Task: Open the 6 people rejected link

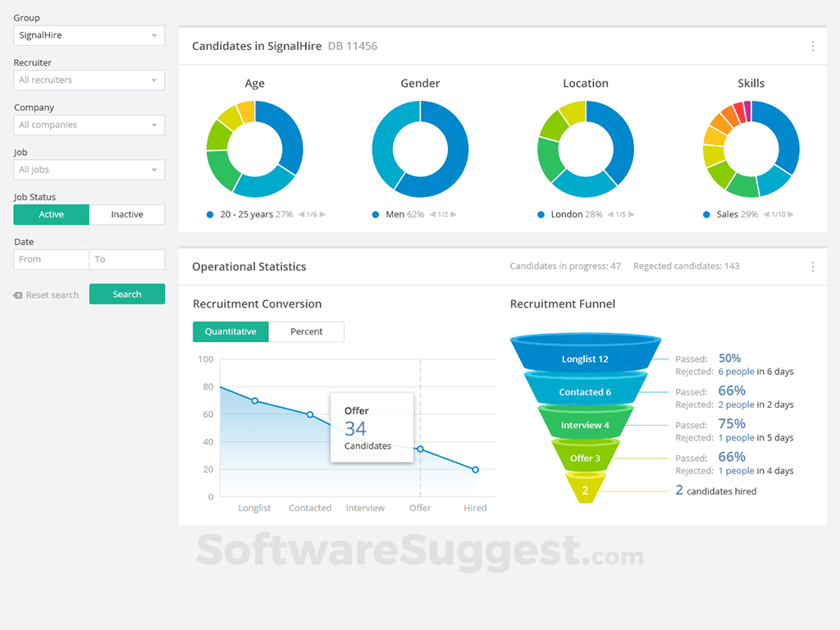Action: point(736,372)
